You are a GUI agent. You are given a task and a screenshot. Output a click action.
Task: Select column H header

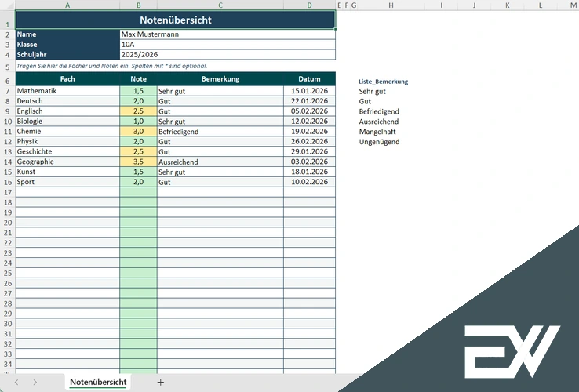coord(391,5)
